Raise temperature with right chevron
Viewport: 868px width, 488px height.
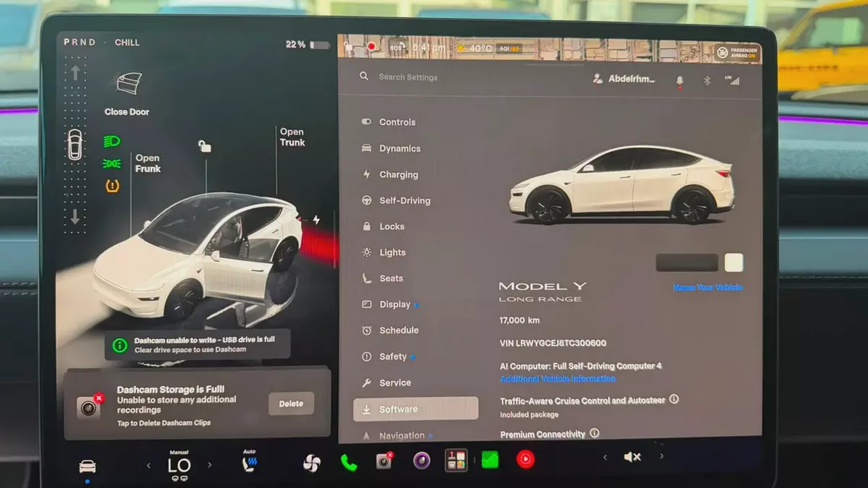(x=210, y=466)
